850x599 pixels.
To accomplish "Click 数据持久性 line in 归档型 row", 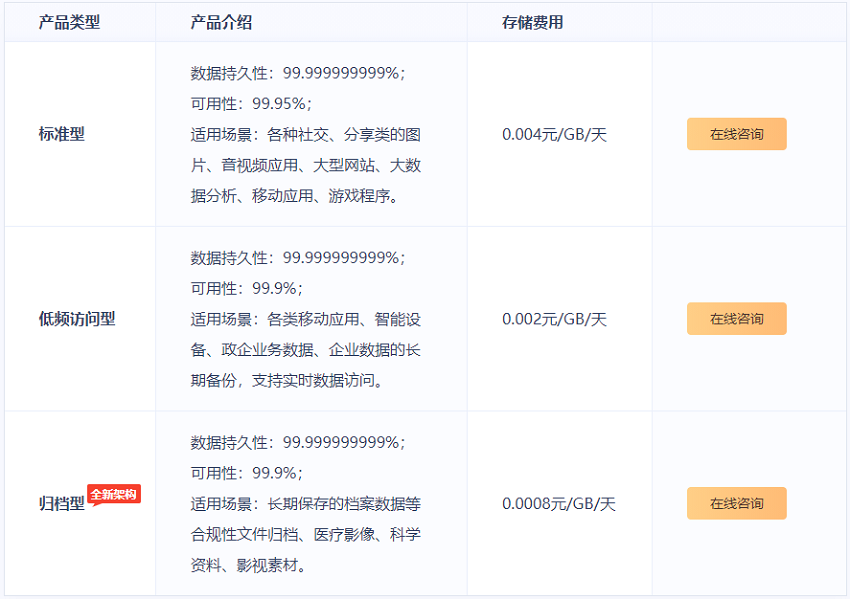I will pyautogui.click(x=298, y=442).
